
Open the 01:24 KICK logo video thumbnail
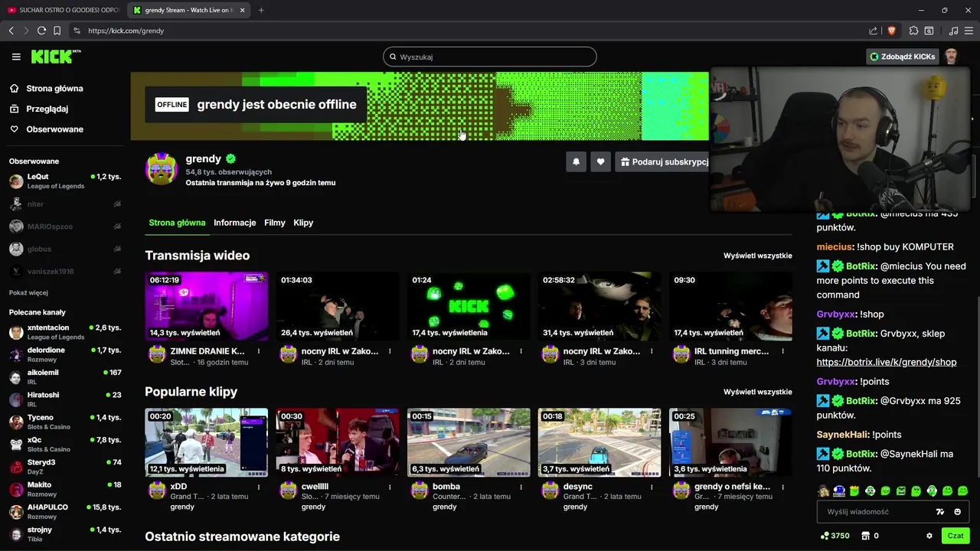[x=469, y=306]
